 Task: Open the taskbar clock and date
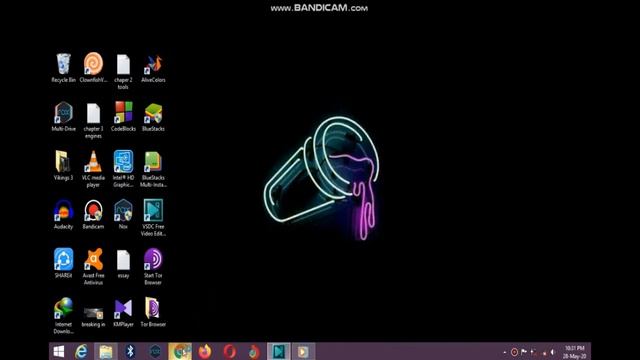pyautogui.click(x=575, y=352)
